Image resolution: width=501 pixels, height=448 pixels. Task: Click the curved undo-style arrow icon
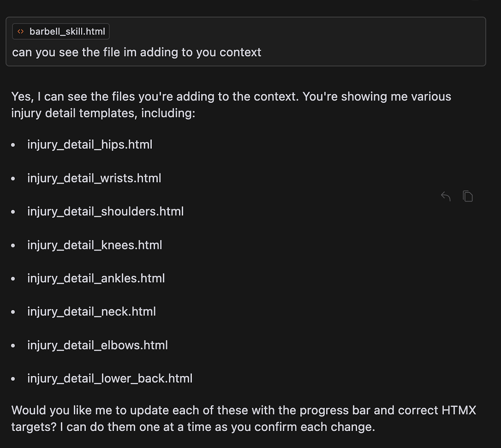pyautogui.click(x=445, y=196)
